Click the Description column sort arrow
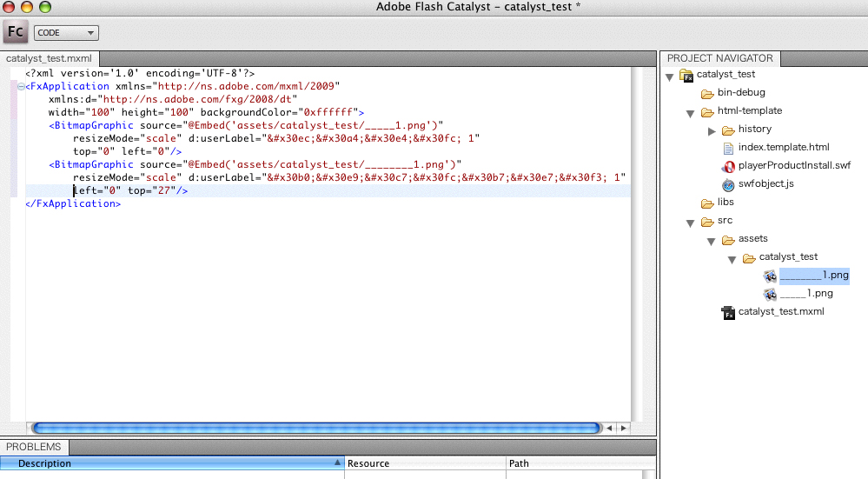This screenshot has height=479, width=868. click(338, 462)
